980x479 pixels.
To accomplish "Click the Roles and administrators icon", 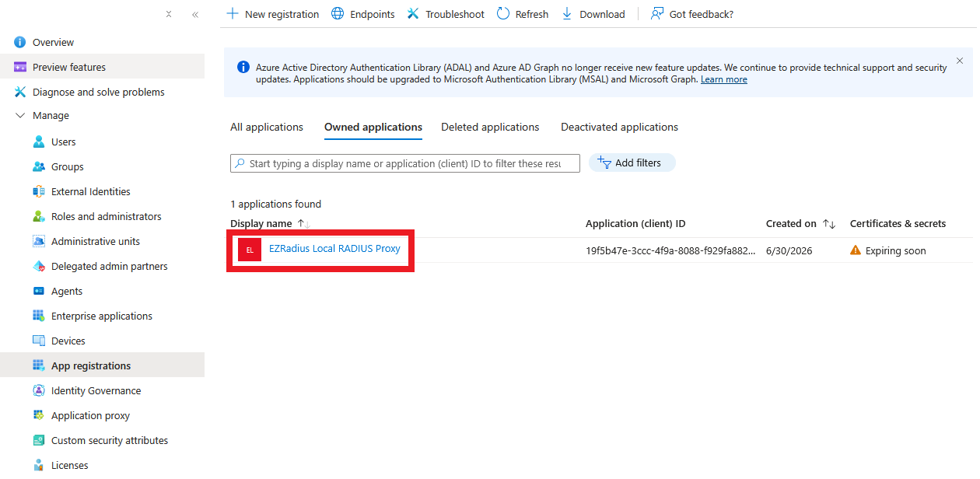I will pos(39,216).
